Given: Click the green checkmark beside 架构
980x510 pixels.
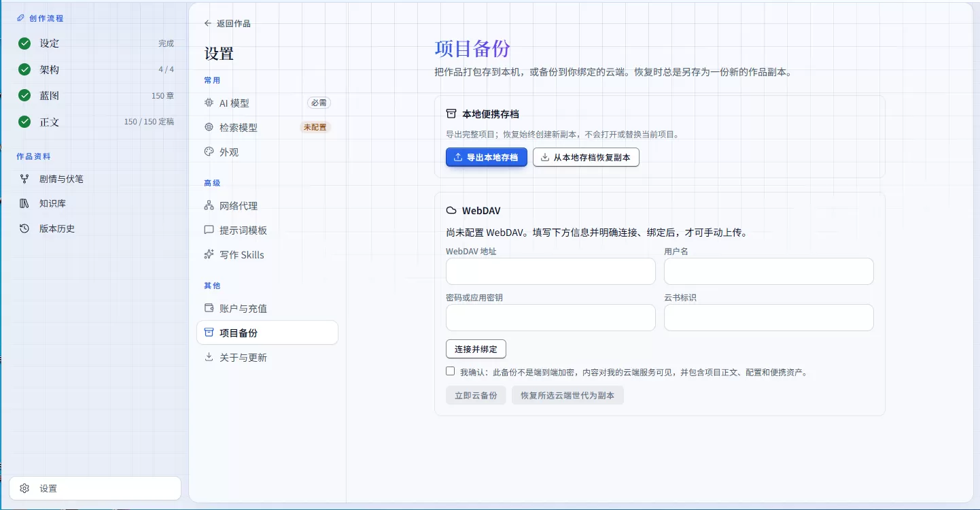Looking at the screenshot, I should (x=24, y=69).
